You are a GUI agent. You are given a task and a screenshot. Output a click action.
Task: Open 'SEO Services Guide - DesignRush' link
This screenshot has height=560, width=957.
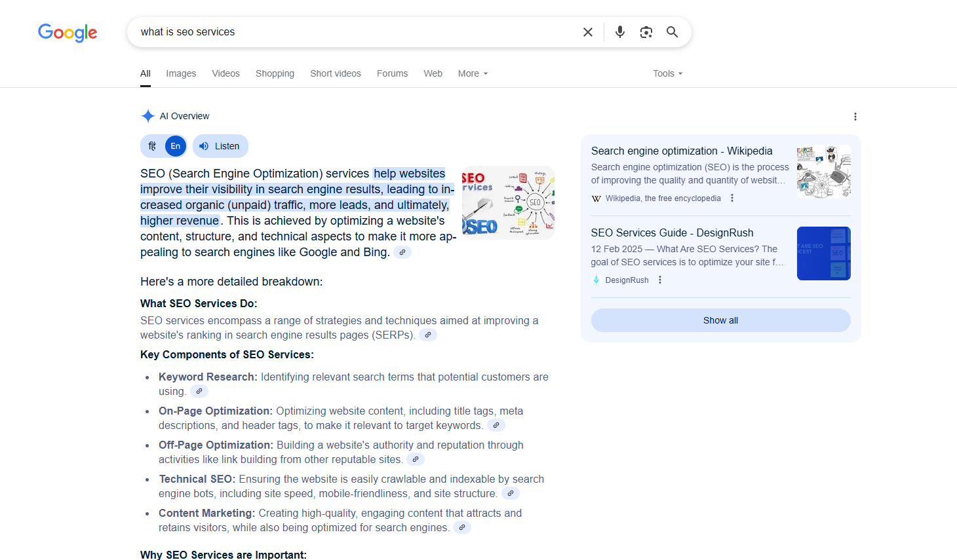672,233
